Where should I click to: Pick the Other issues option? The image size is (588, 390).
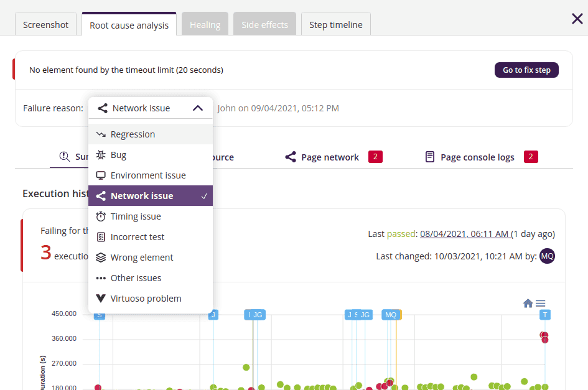[136, 278]
